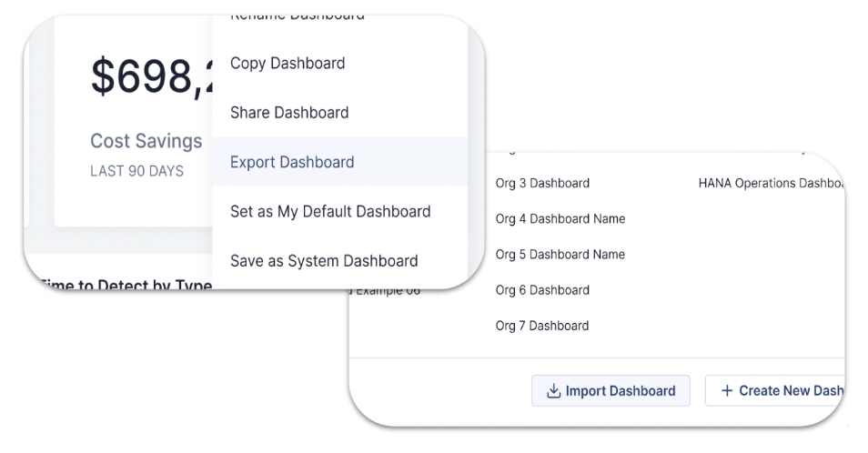Click Create New Dashboard button
The width and height of the screenshot is (868, 453).
[774, 390]
